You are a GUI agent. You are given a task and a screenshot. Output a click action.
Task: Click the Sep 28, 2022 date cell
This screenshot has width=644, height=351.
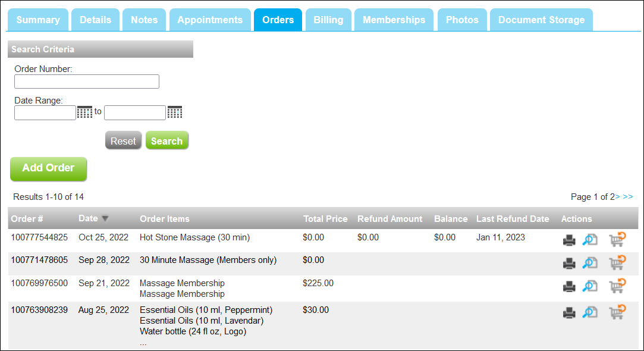point(104,260)
